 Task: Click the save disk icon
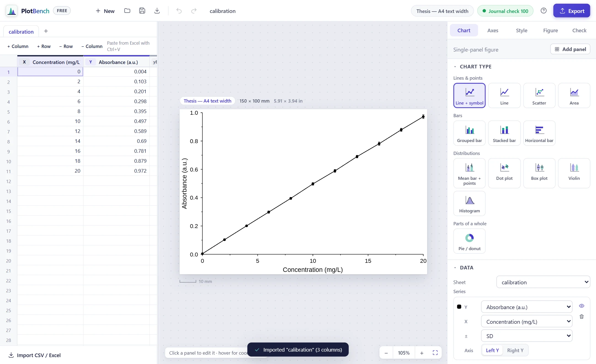(x=142, y=11)
